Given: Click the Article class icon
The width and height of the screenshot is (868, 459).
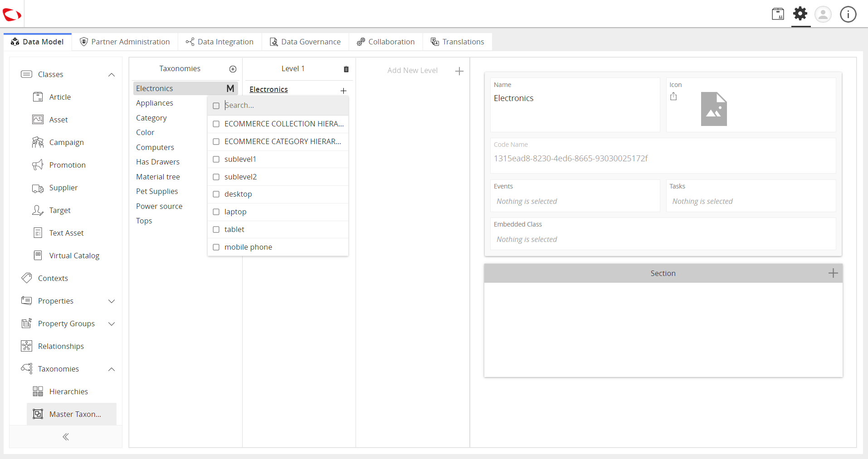Looking at the screenshot, I should 38,97.
